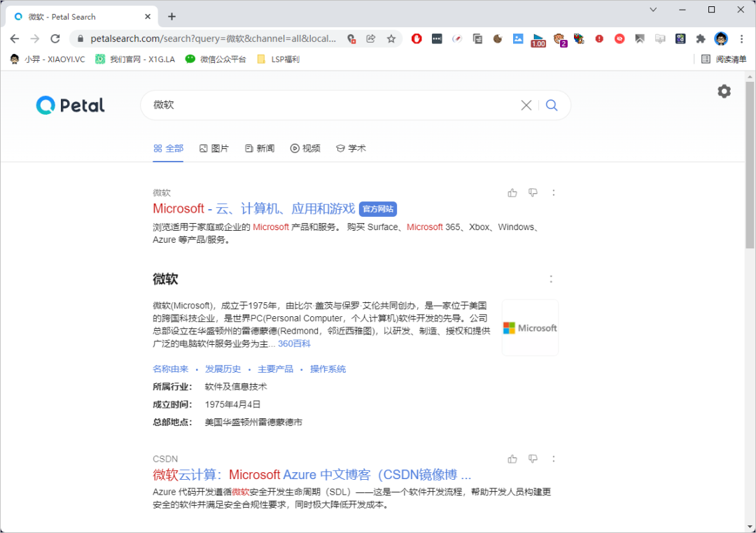Switch to the 视频 tab
This screenshot has width=756, height=533.
tap(305, 148)
